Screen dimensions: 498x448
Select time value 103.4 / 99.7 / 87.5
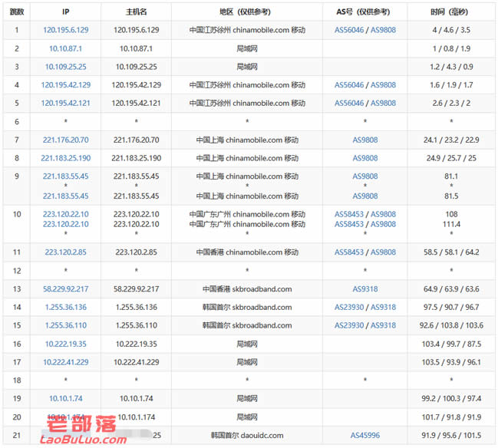pos(451,344)
